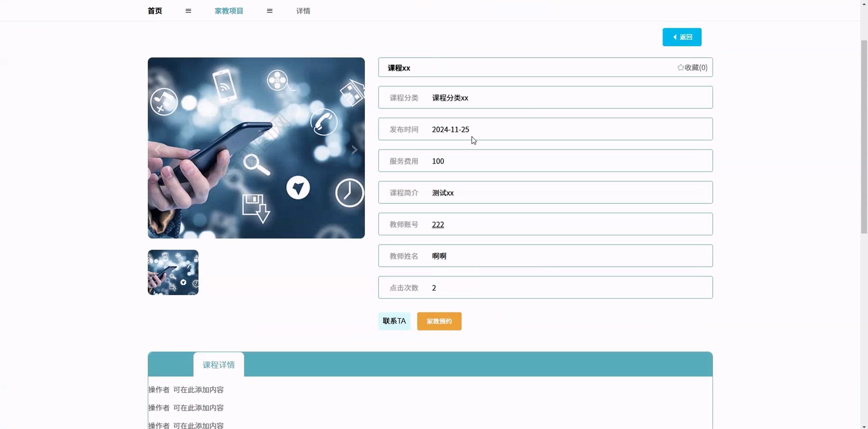The height and width of the screenshot is (429, 868).
Task: Click the star favorite icon beside 收藏
Action: coord(680,68)
